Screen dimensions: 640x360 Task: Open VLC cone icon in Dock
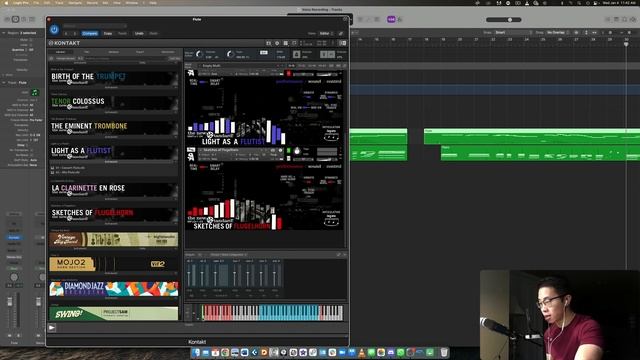[362, 352]
